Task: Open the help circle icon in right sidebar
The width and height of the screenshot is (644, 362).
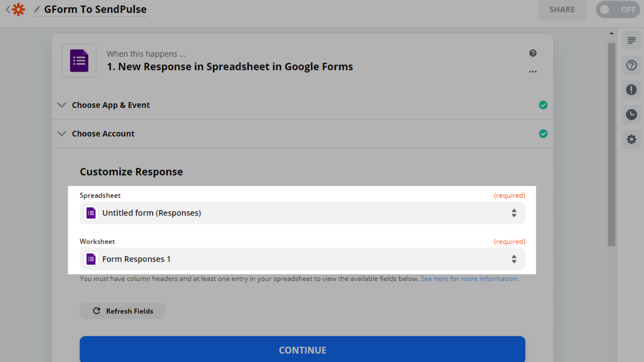Action: coord(631,65)
